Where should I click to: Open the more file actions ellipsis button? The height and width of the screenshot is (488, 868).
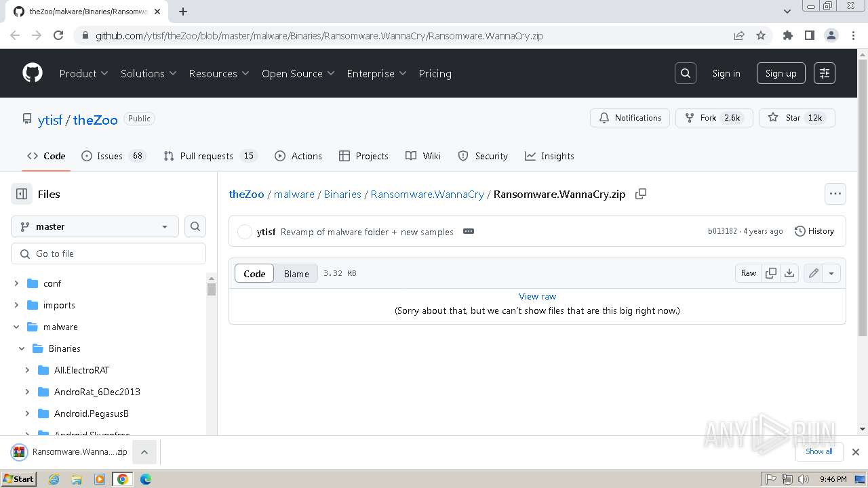(835, 194)
